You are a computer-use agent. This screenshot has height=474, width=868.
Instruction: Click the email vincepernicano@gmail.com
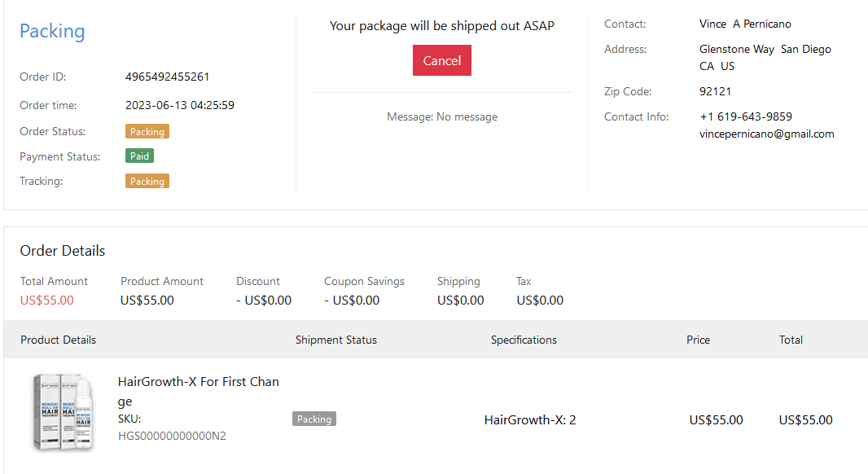[x=766, y=134]
